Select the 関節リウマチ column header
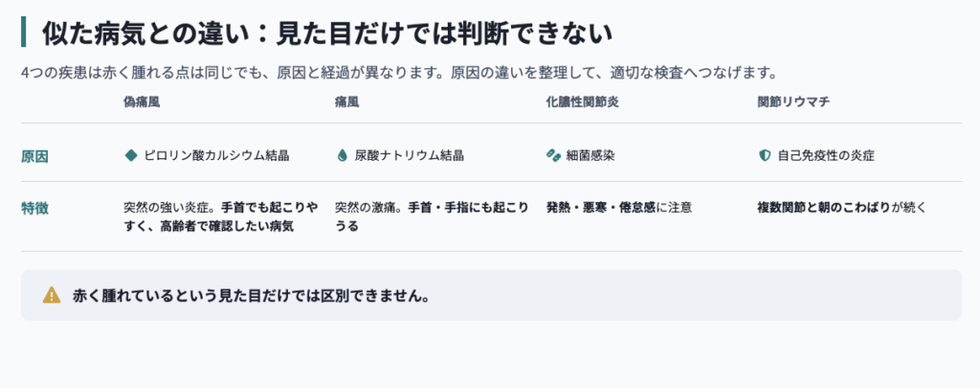 [793, 102]
